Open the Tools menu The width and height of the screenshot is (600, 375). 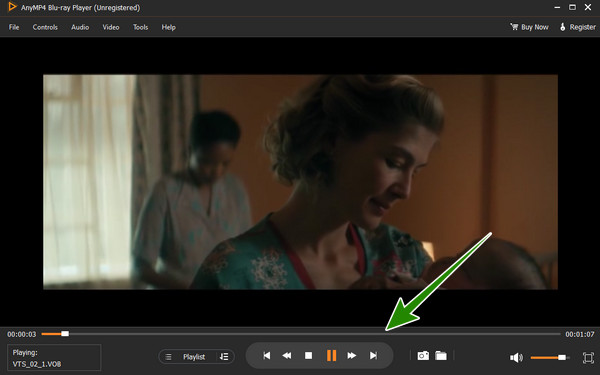[140, 27]
